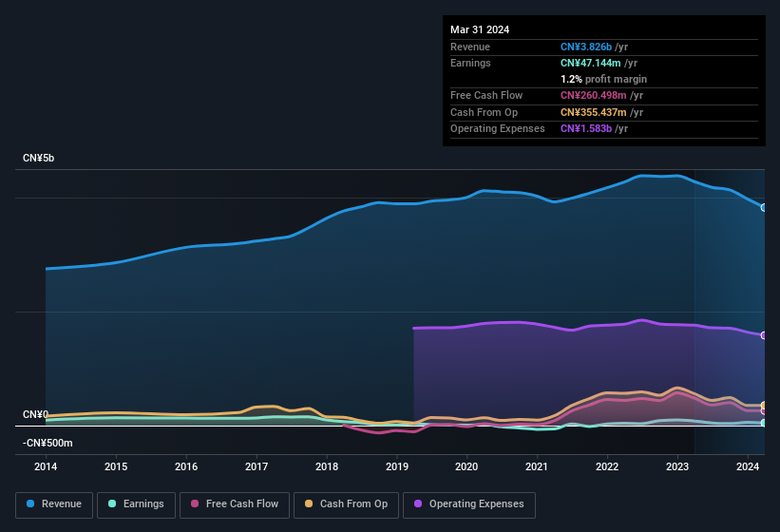780x532 pixels.
Task: Toggle the Cash From Op legend button
Action: coord(346,504)
